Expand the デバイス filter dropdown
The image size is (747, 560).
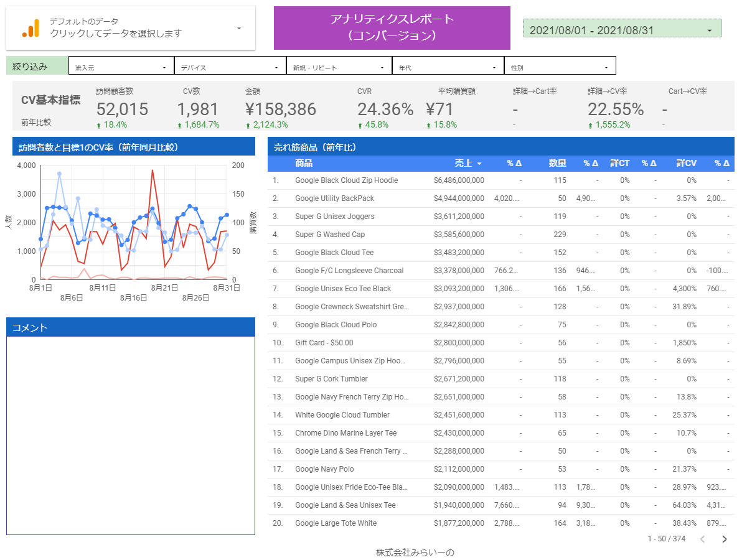click(x=230, y=67)
